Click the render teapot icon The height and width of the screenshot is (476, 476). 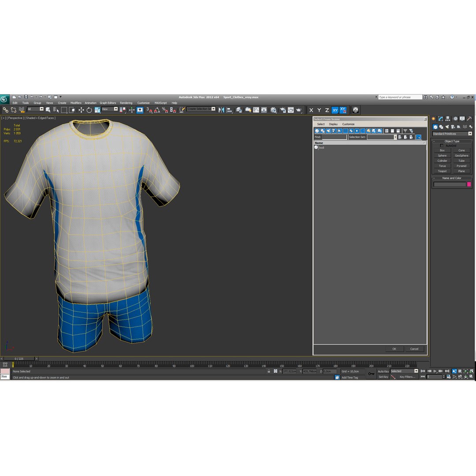[x=299, y=110]
